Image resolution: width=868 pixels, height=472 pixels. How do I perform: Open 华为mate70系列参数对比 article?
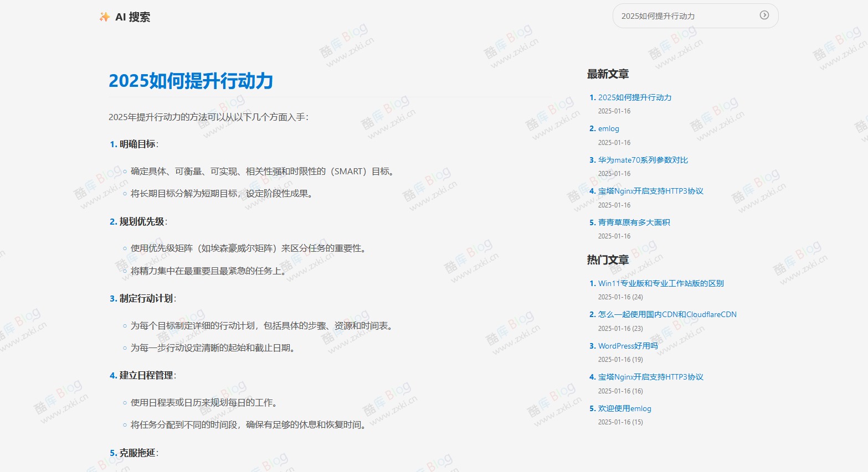point(642,159)
